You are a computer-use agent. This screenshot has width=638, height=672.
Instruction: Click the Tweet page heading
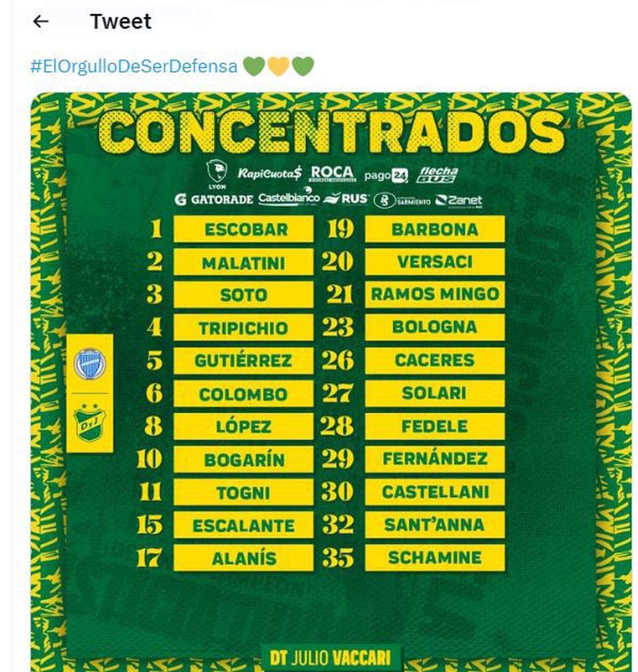point(121,21)
